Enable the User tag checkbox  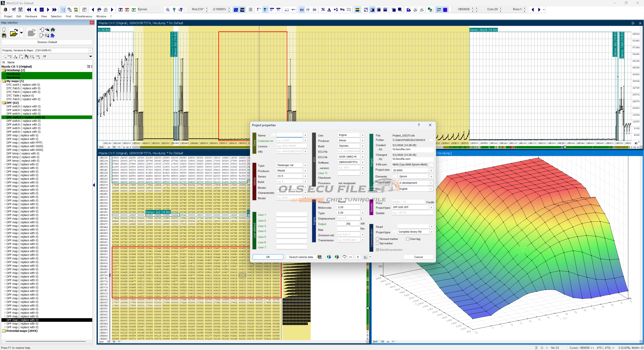pos(408,239)
